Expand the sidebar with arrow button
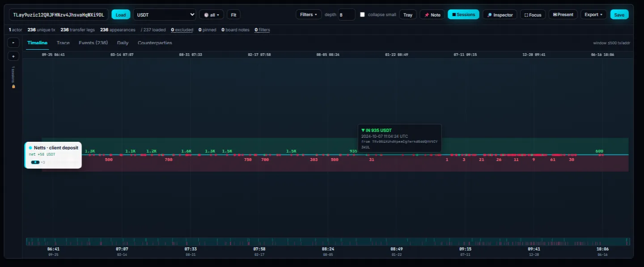Viewport: 644px width, 267px height. click(x=13, y=43)
